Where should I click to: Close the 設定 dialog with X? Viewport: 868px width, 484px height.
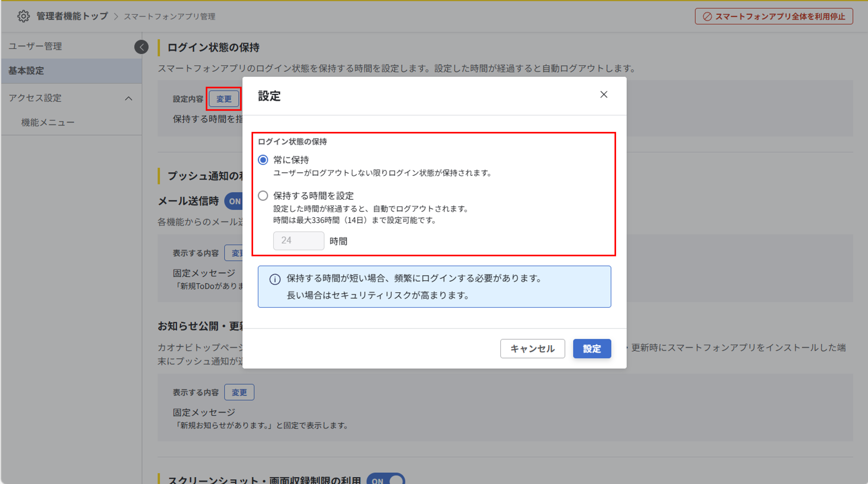click(603, 94)
